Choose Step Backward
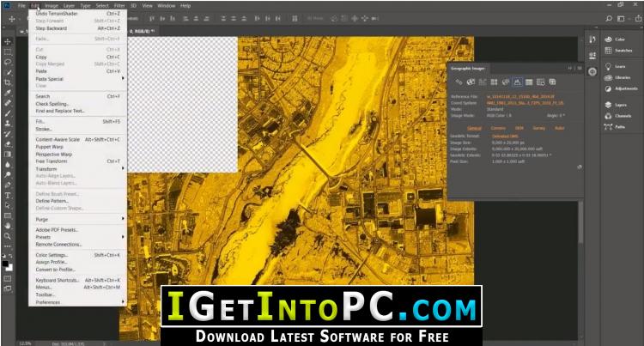Viewport: 644px width, 346px height. tap(78, 28)
